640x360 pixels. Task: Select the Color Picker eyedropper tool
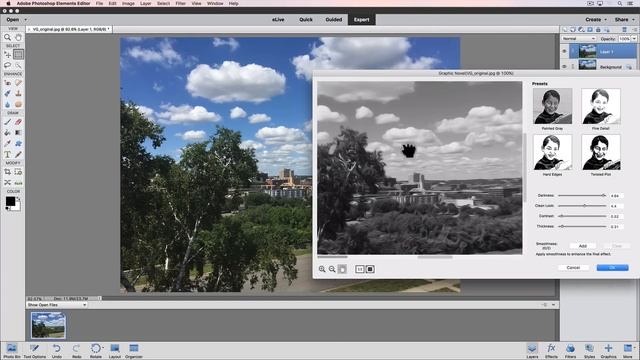[7, 143]
